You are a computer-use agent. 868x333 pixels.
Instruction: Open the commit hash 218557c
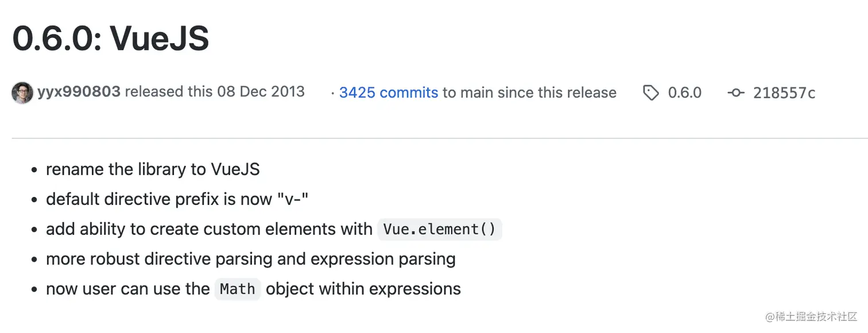coord(784,93)
